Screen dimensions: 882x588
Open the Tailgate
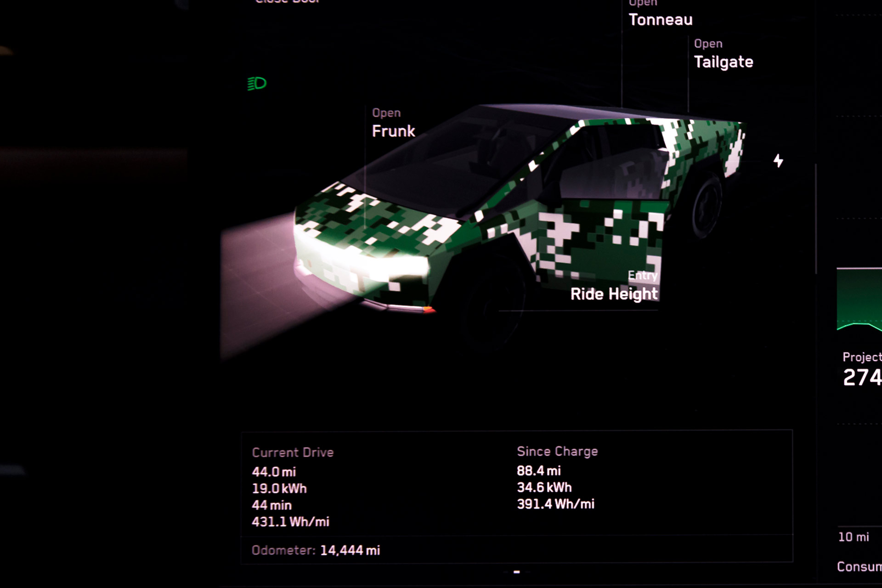coord(723,62)
